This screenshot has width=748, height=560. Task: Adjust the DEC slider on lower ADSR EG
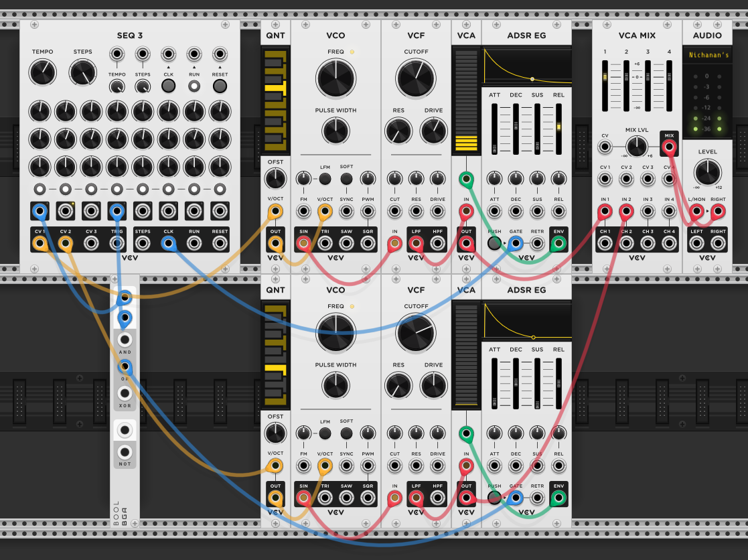click(516, 384)
